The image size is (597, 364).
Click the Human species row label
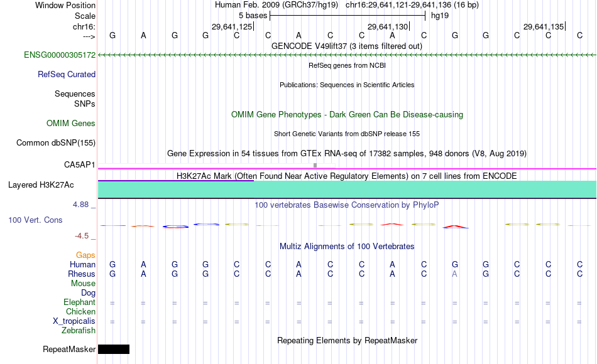click(x=82, y=265)
